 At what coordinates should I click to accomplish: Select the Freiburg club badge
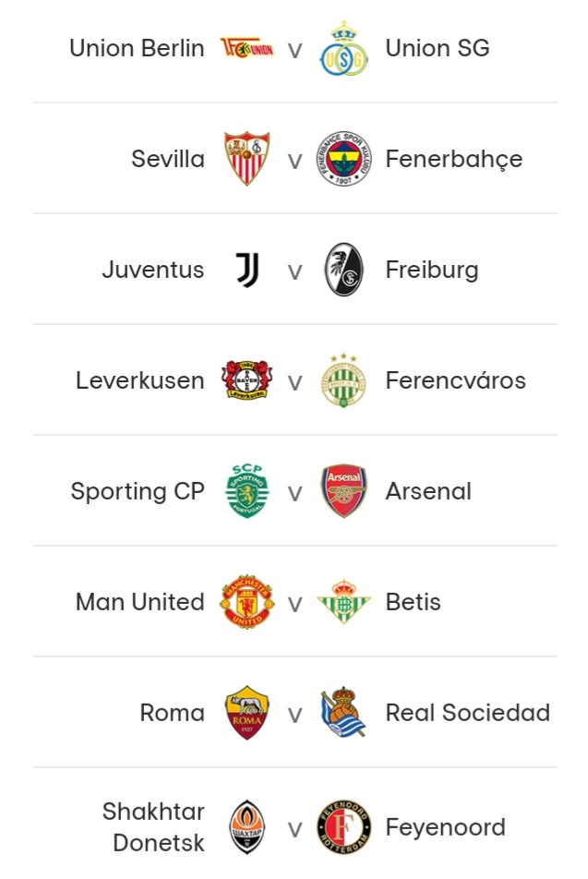tap(343, 270)
